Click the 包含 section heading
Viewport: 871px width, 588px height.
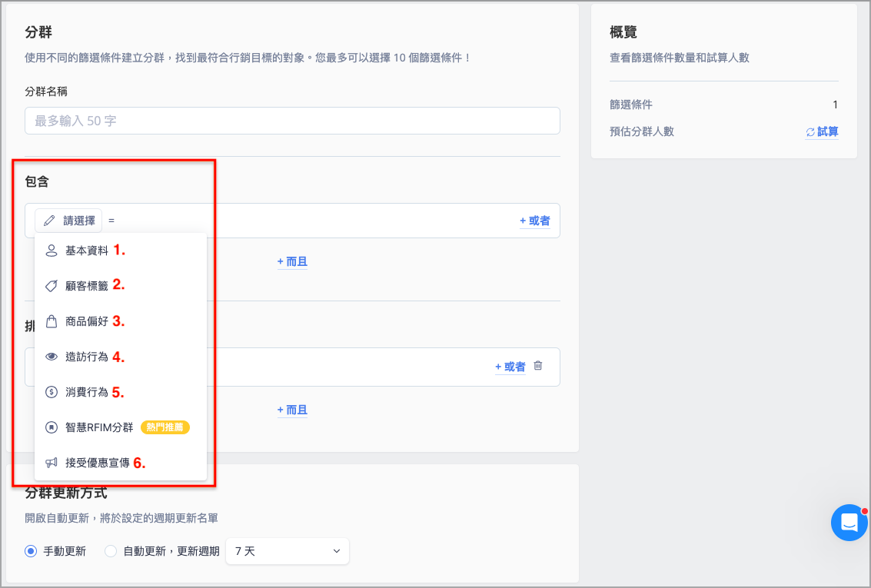[37, 181]
